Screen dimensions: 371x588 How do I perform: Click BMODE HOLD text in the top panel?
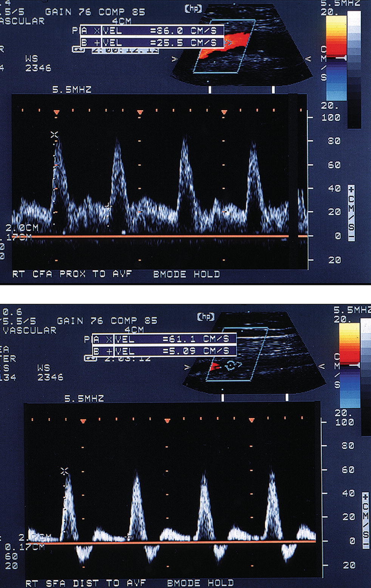click(186, 274)
